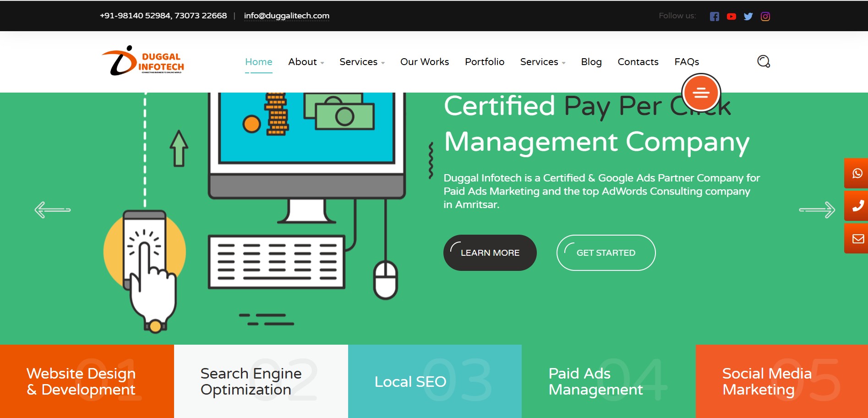Image resolution: width=868 pixels, height=418 pixels.
Task: Open the Blog page
Action: click(591, 62)
